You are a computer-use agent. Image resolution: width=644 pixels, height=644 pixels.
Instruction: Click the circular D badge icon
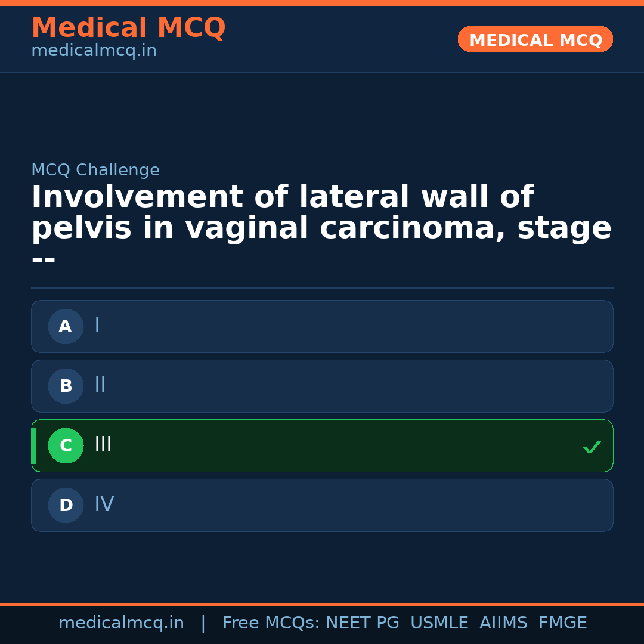point(66,505)
